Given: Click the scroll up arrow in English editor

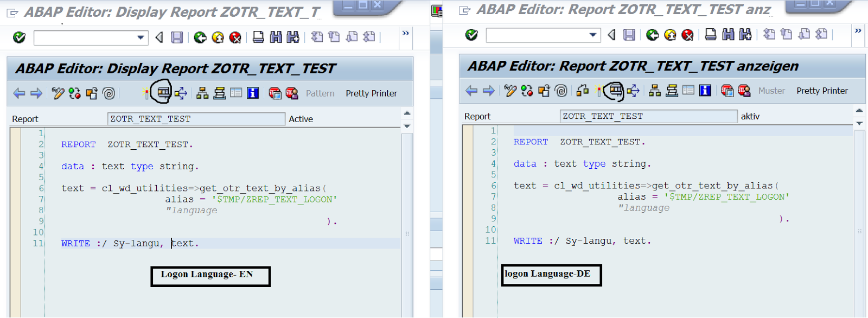Looking at the screenshot, I should [x=407, y=113].
